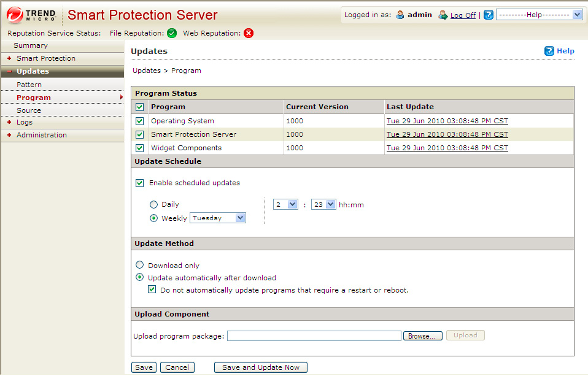Screen dimensions: 588x376
Task: Click the Trend Micro logo icon
Action: (15, 15)
